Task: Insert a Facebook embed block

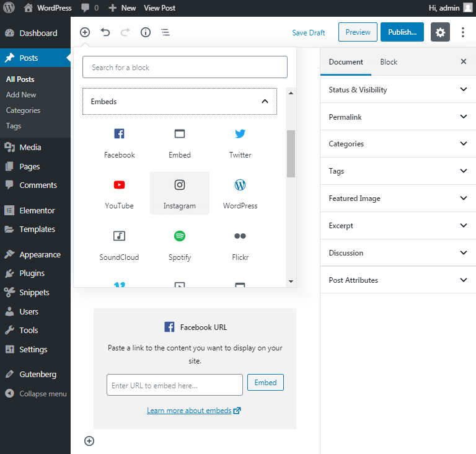Action: [119, 143]
